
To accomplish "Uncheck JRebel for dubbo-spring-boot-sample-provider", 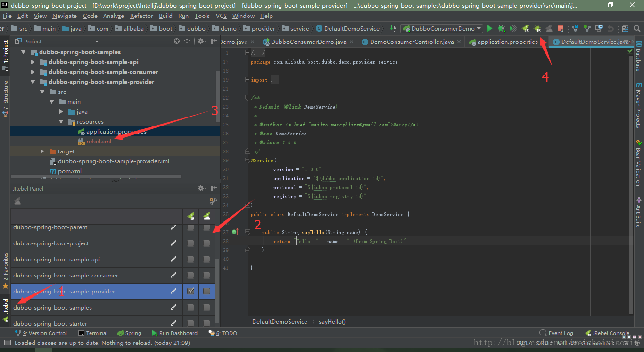I will pyautogui.click(x=190, y=292).
